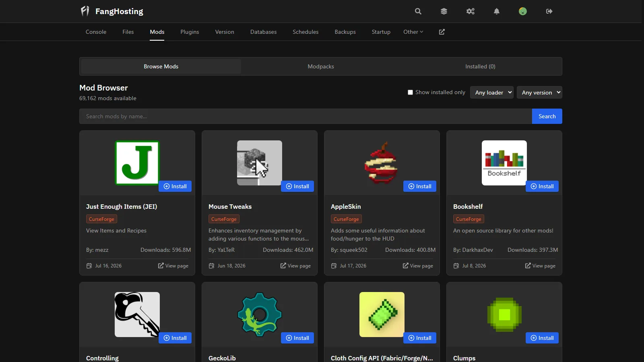This screenshot has height=362, width=644.
Task: Open the Any loader dropdown
Action: (x=492, y=93)
